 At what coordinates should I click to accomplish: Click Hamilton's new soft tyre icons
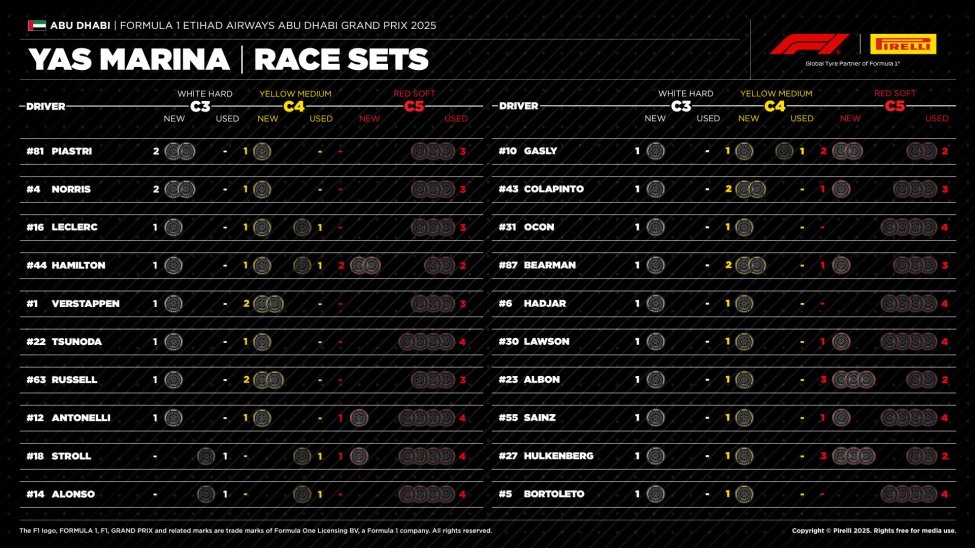click(365, 265)
